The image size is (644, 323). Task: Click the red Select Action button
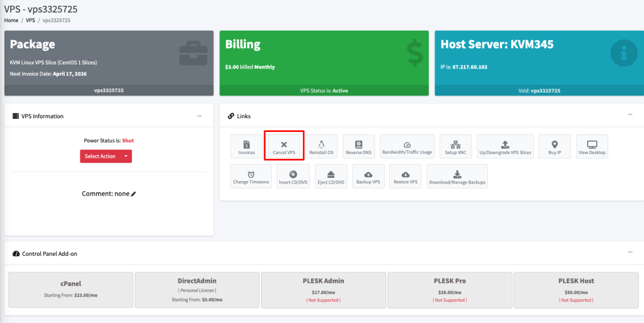coord(100,156)
